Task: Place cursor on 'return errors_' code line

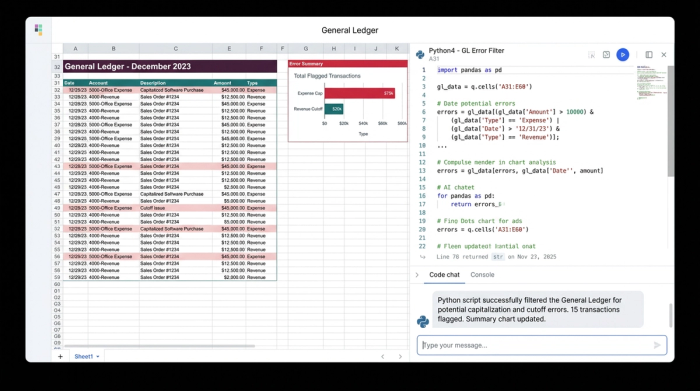Action: point(475,204)
